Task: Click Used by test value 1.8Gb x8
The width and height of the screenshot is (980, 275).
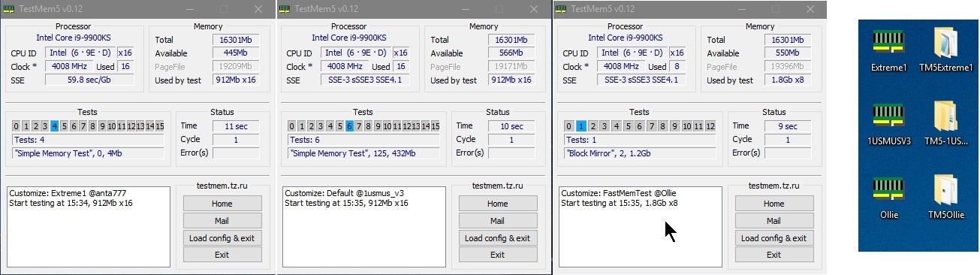Action: (787, 80)
